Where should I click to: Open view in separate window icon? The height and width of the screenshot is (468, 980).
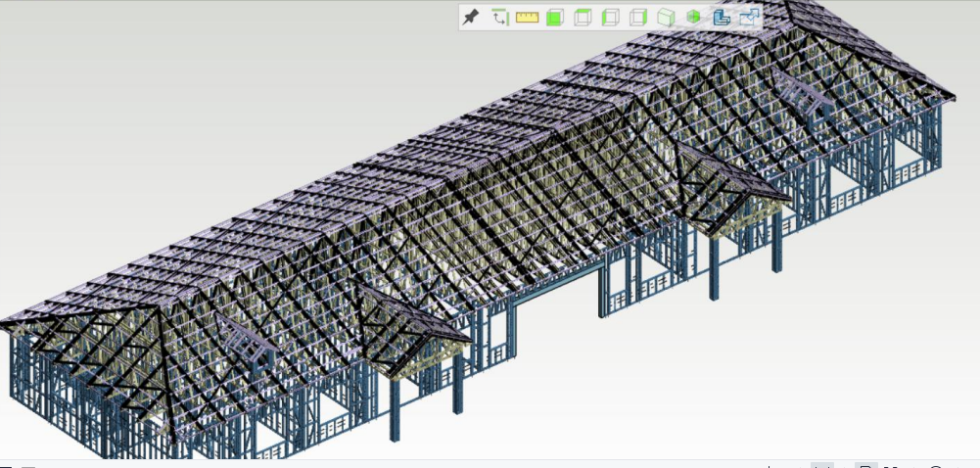pos(749,18)
